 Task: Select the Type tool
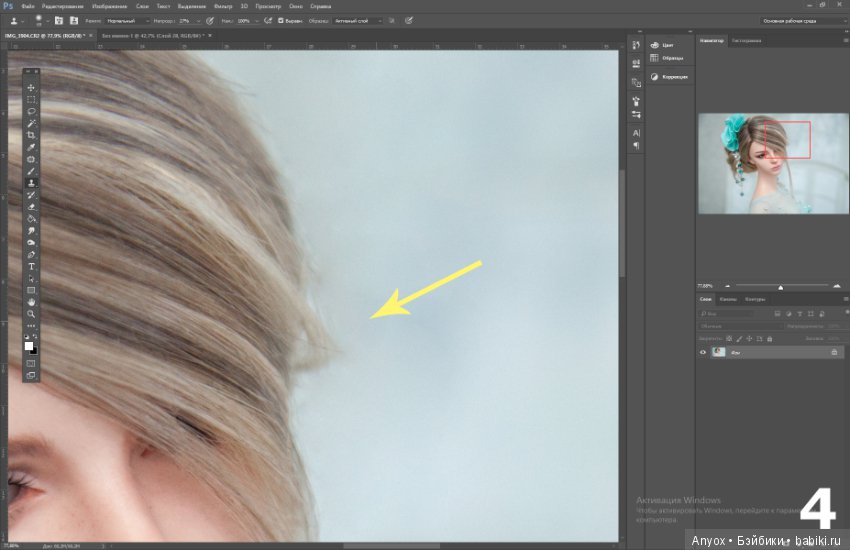(31, 267)
